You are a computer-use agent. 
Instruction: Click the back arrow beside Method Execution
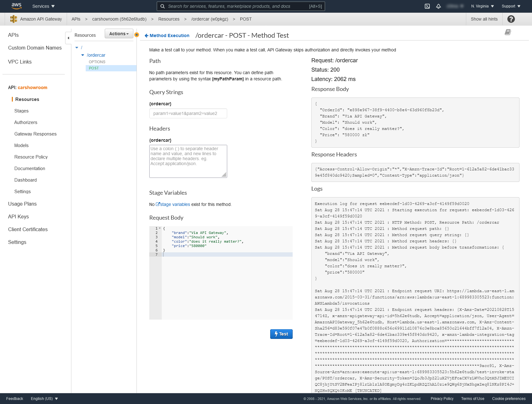[146, 36]
